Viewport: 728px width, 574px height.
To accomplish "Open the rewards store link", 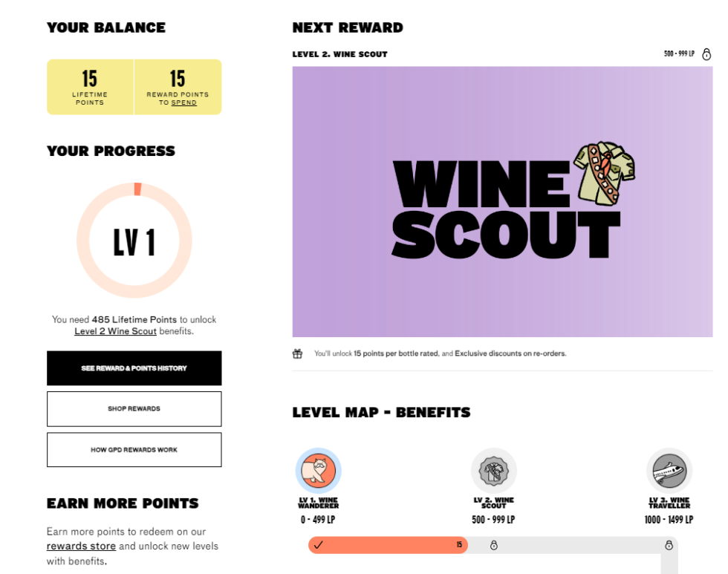I will (x=81, y=546).
